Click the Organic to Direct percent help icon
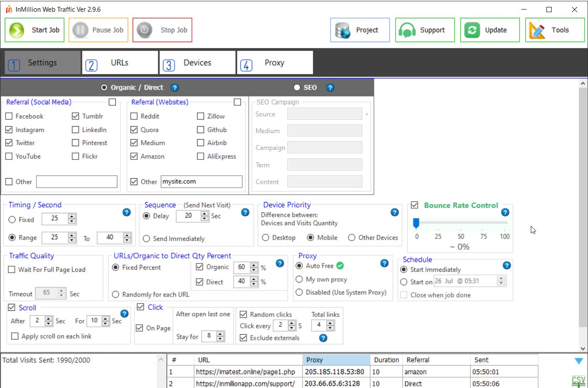Image resolution: width=588 pixels, height=388 pixels. click(279, 263)
